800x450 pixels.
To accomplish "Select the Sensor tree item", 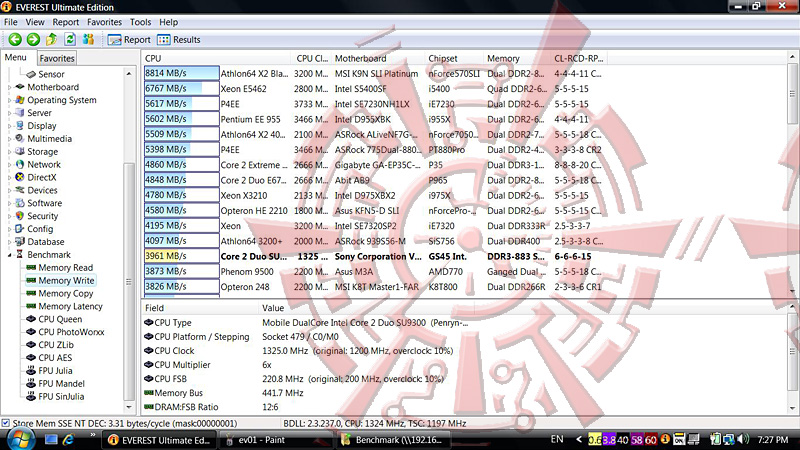I will (x=51, y=74).
